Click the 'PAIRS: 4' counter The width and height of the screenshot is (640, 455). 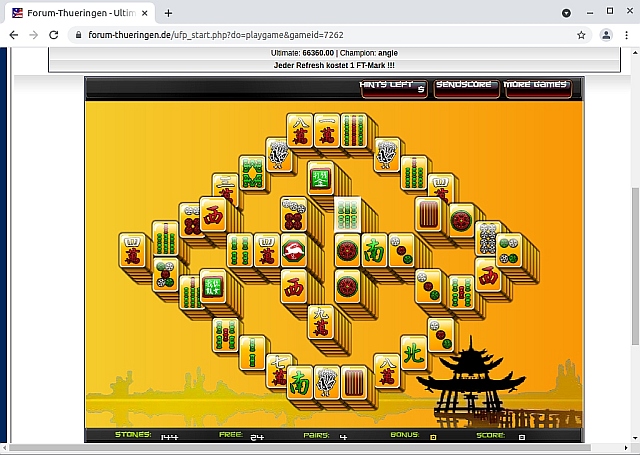pos(325,435)
